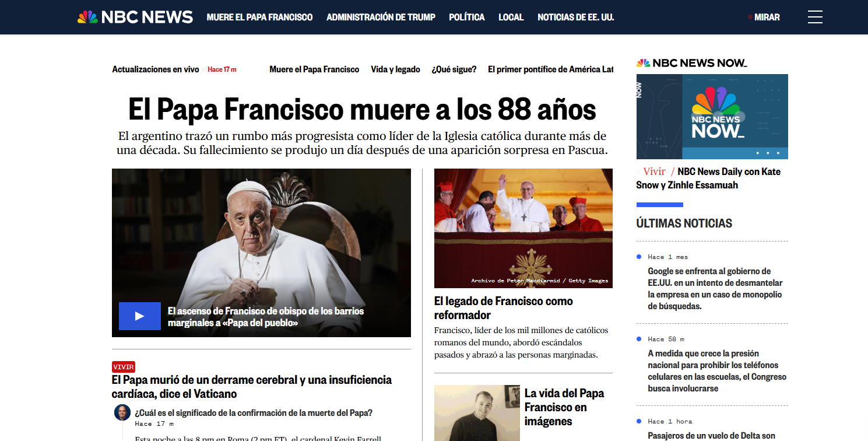Open the hamburger menu icon
This screenshot has height=441, width=868.
pos(814,17)
